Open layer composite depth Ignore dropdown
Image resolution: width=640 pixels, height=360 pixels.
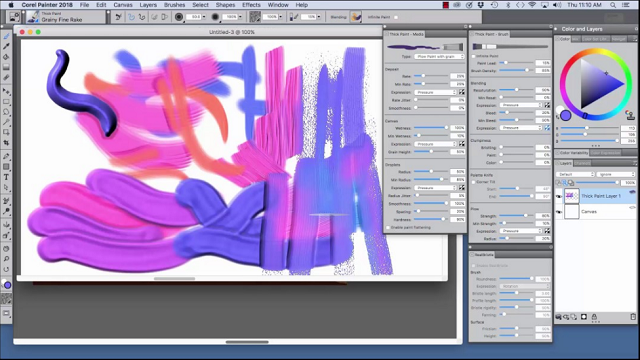(616, 174)
